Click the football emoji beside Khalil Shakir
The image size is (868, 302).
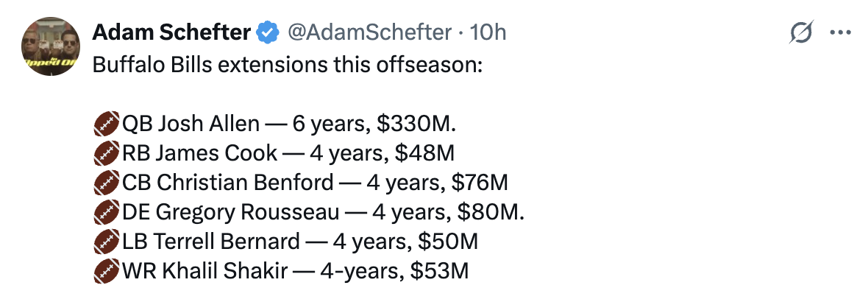click(x=106, y=272)
